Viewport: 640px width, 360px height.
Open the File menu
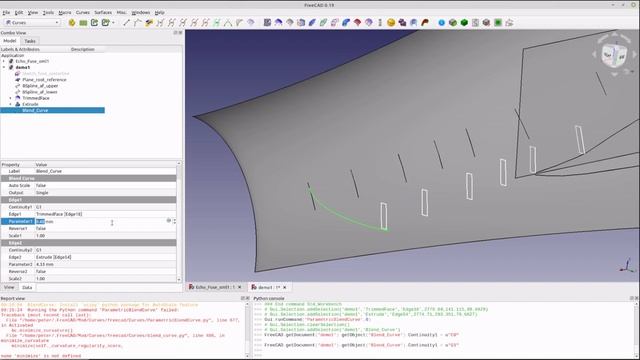pyautogui.click(x=6, y=13)
